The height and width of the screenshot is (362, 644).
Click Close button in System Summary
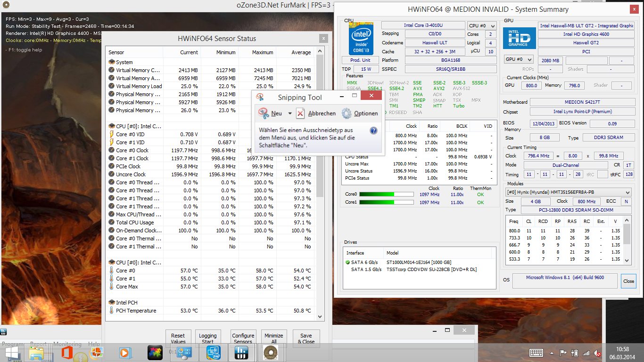(628, 281)
